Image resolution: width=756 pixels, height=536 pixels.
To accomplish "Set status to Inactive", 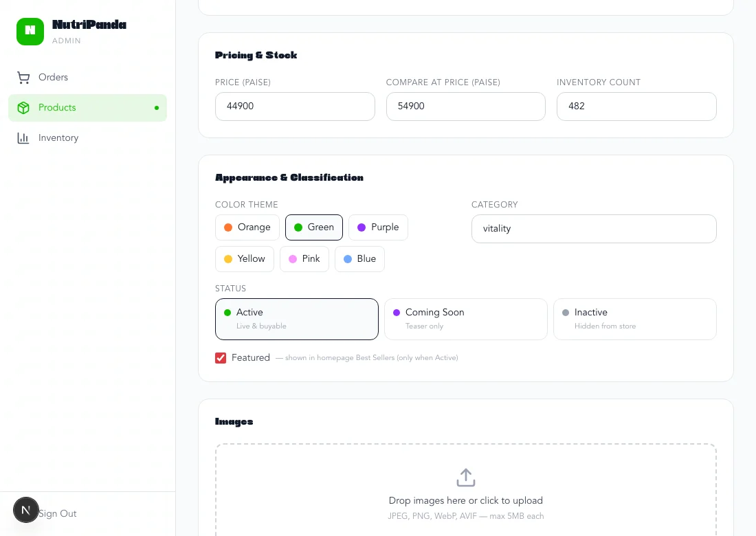I will 635,319.
